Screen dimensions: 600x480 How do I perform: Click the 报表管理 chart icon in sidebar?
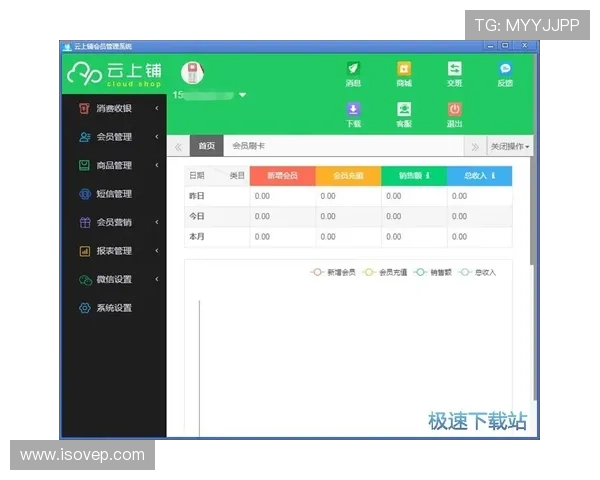point(85,251)
